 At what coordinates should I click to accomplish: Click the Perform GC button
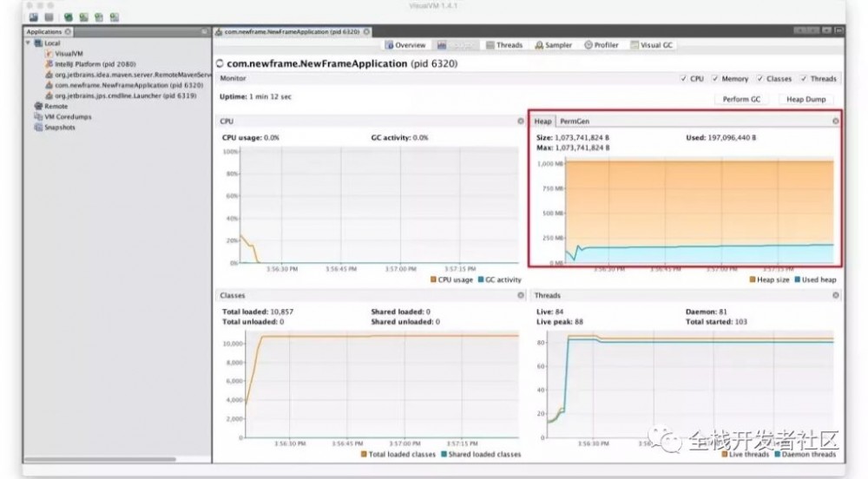(x=741, y=99)
